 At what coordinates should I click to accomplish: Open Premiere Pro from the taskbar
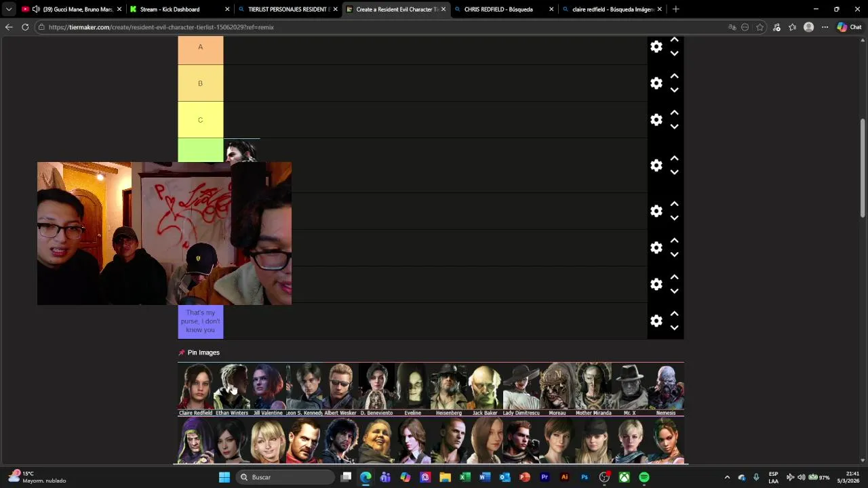[545, 477]
